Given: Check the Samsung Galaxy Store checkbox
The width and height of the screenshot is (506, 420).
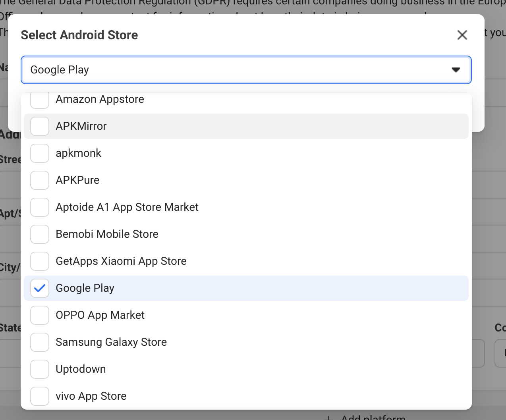Looking at the screenshot, I should pos(40,342).
